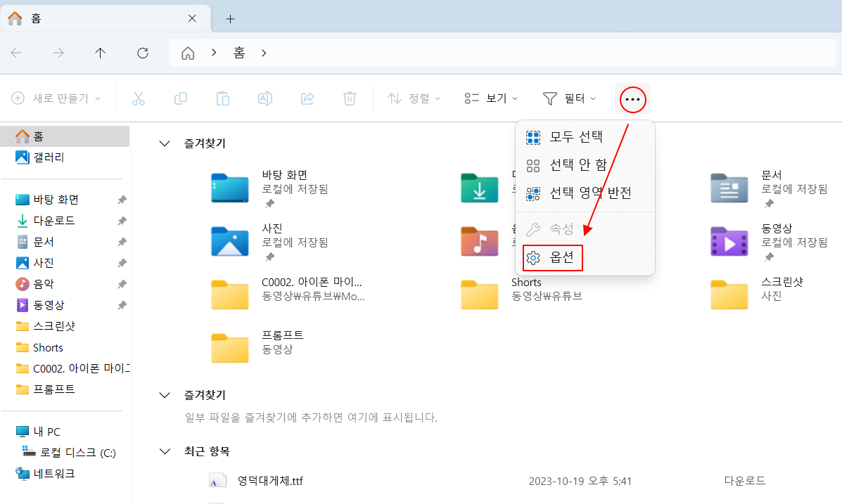Open the Shorts folder tile
842x504 pixels.
click(521, 294)
